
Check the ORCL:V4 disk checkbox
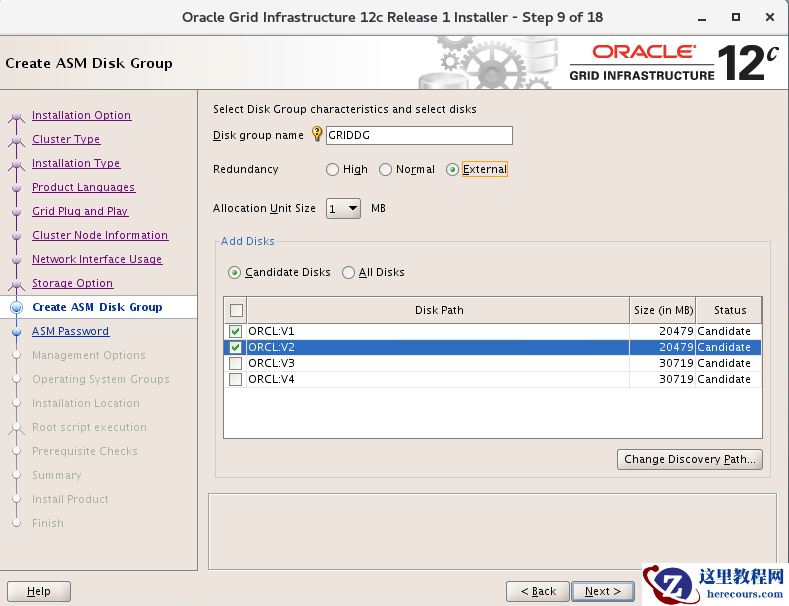click(x=235, y=380)
